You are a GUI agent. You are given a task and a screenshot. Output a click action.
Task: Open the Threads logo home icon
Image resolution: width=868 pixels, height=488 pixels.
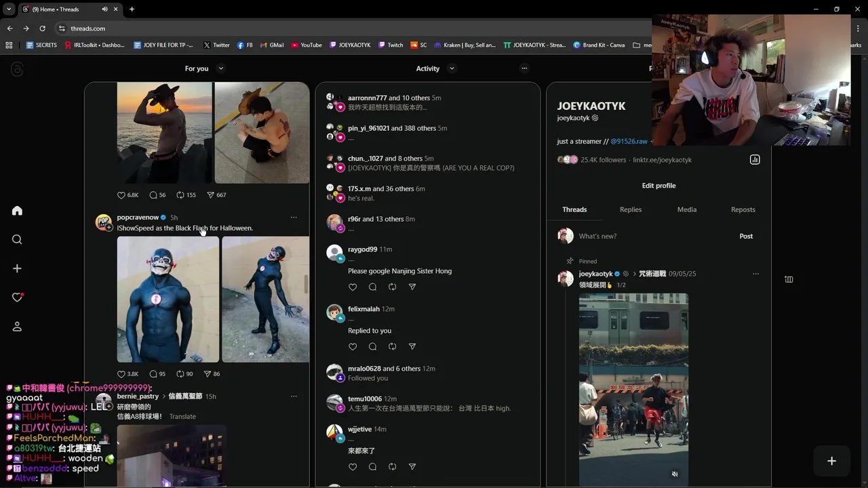tap(17, 70)
